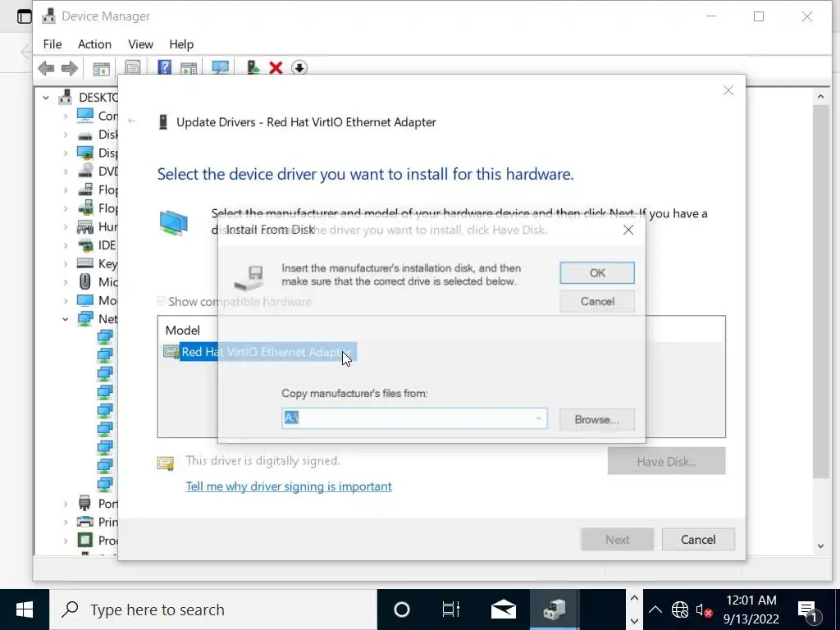Click the Back arrow toolbar icon
This screenshot has width=840, height=630.
[47, 68]
